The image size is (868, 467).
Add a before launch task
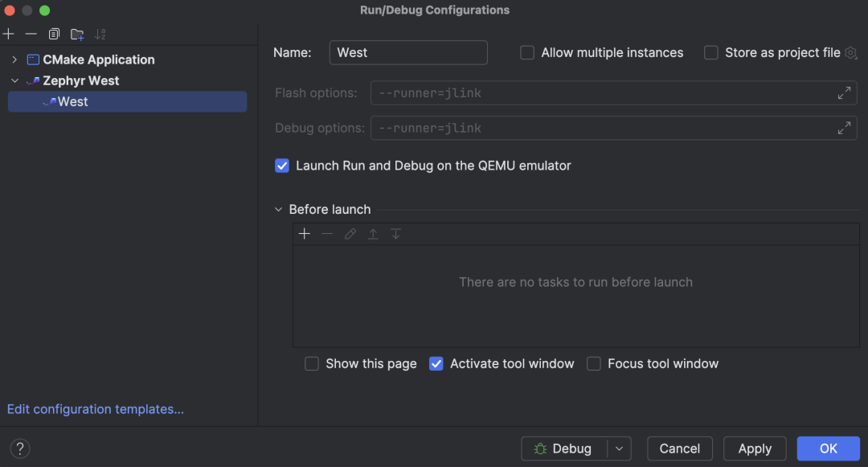[x=305, y=234]
